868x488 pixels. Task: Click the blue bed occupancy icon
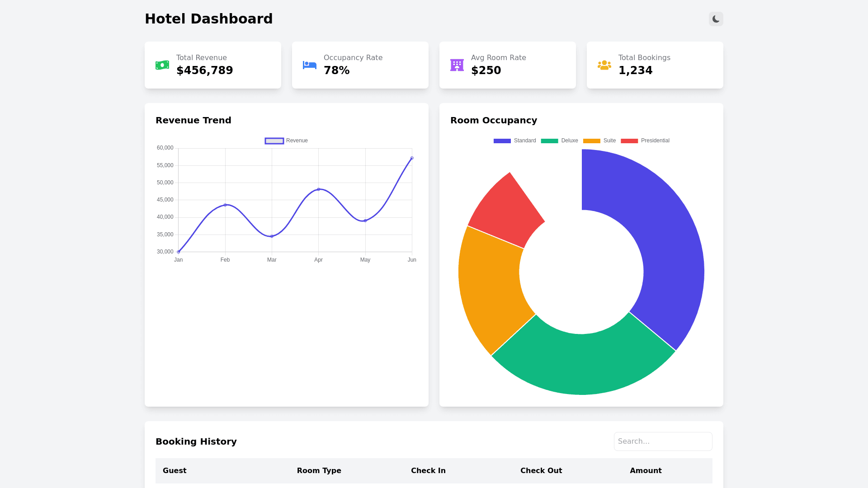(310, 65)
